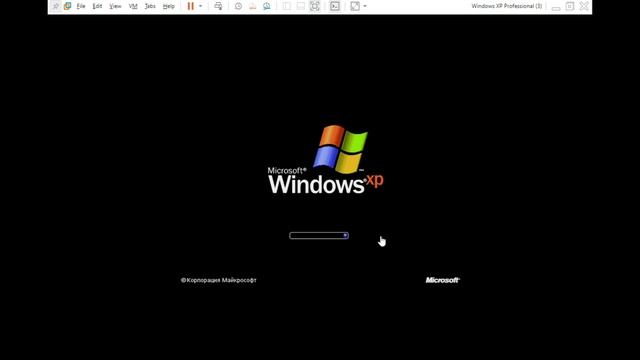Click the Microsoft logo text
The height and width of the screenshot is (360, 640).
pos(442,280)
